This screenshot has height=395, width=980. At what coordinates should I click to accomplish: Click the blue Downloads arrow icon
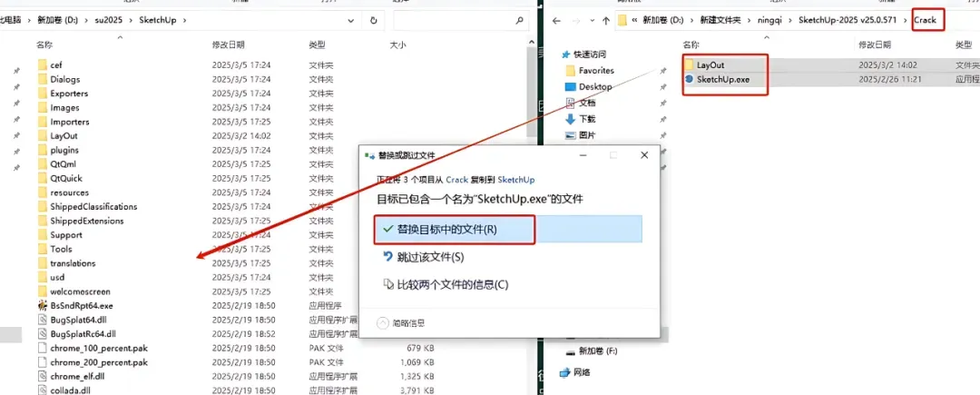click(570, 119)
